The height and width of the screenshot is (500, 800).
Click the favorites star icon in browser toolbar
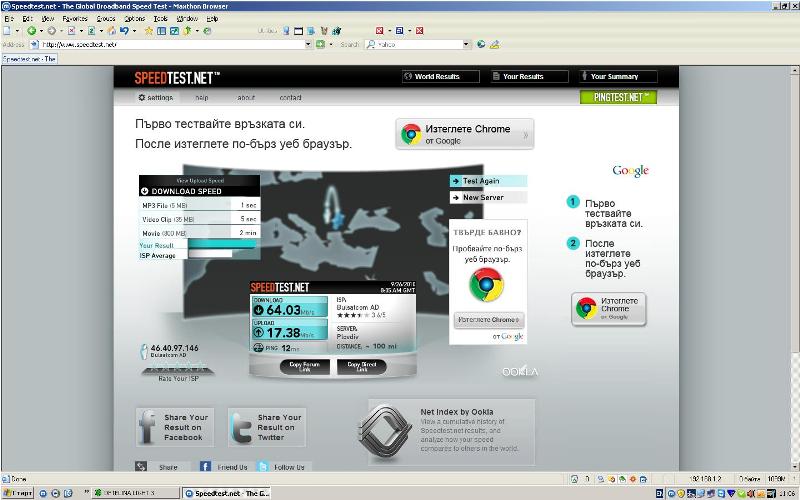click(x=148, y=31)
